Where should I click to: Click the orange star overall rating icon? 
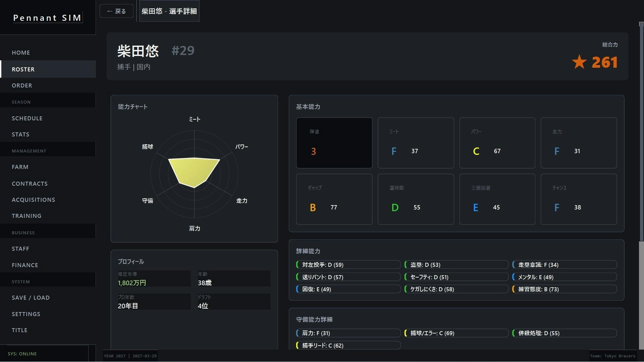[x=579, y=62]
